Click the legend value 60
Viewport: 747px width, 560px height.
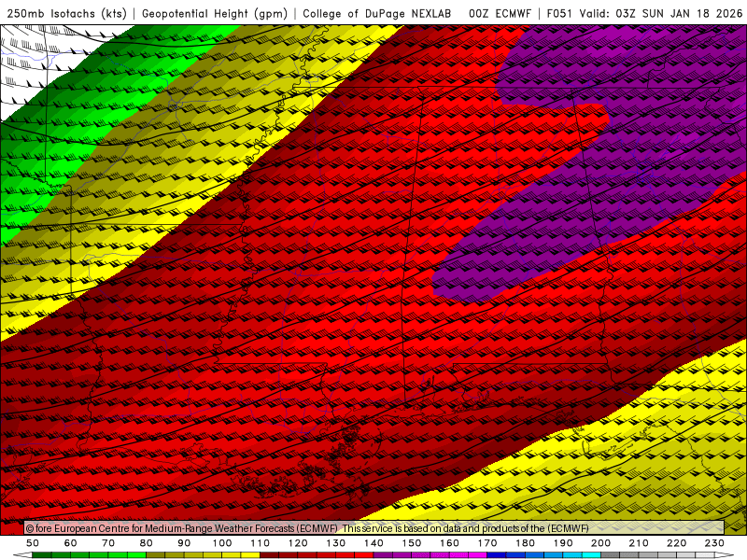tap(70, 543)
